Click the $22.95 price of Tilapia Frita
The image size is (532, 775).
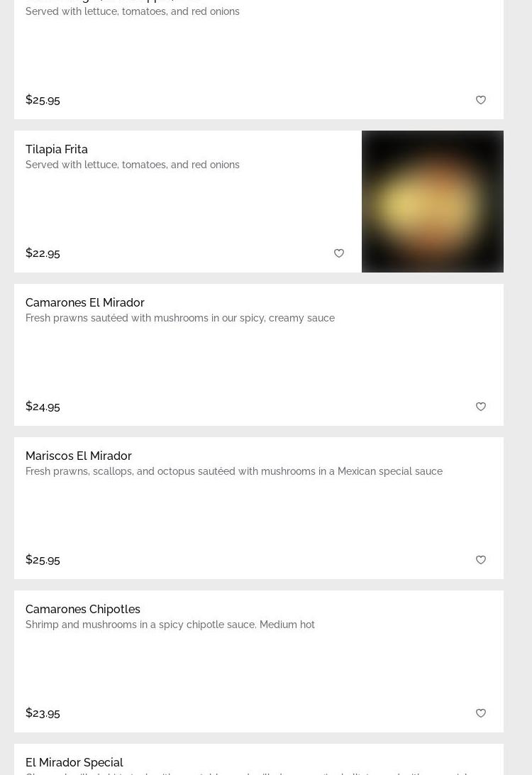tap(43, 253)
